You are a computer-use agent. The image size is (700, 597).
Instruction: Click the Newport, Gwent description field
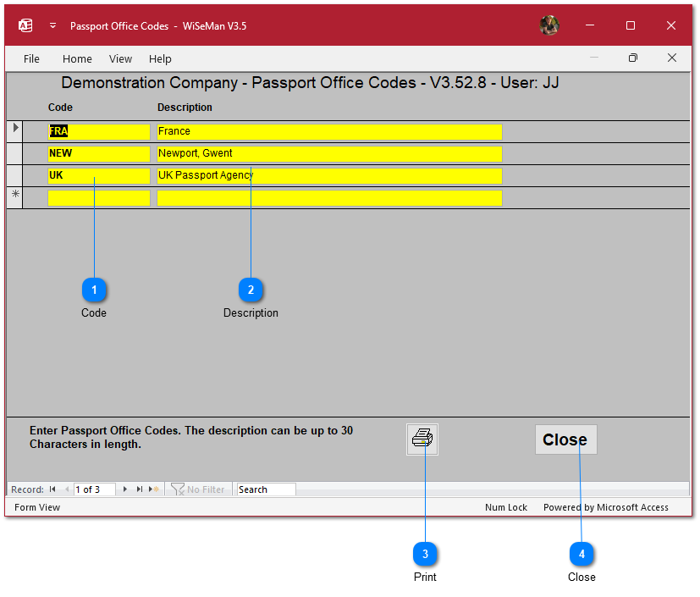tap(328, 154)
